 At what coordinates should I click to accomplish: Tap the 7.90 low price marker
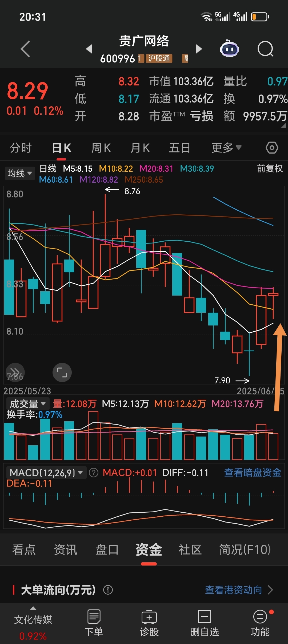pos(222,380)
